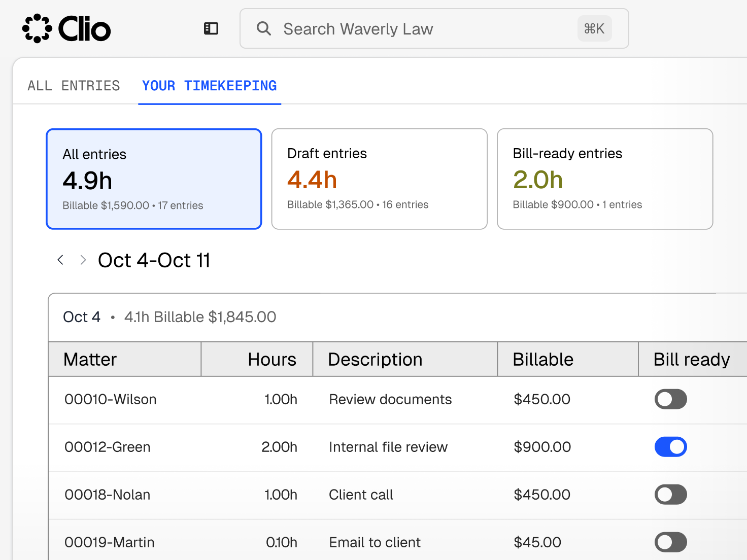Click the 2.00h hours value
The image size is (747, 560).
point(279,447)
